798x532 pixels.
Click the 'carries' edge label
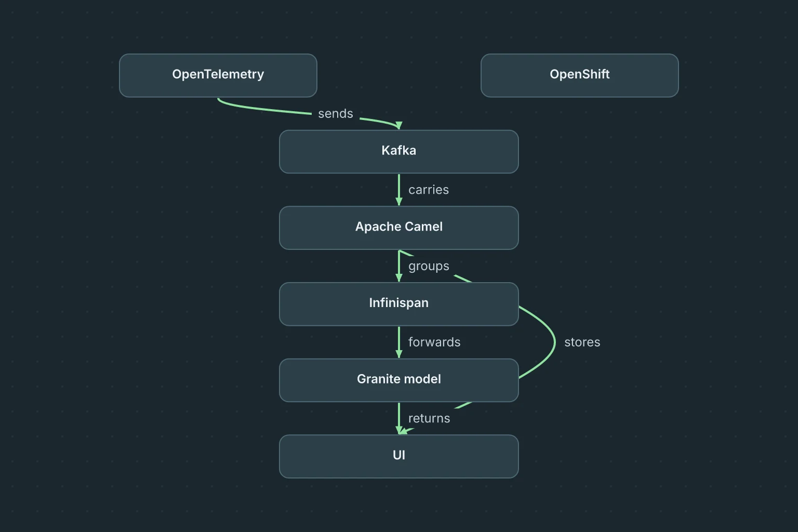(429, 190)
